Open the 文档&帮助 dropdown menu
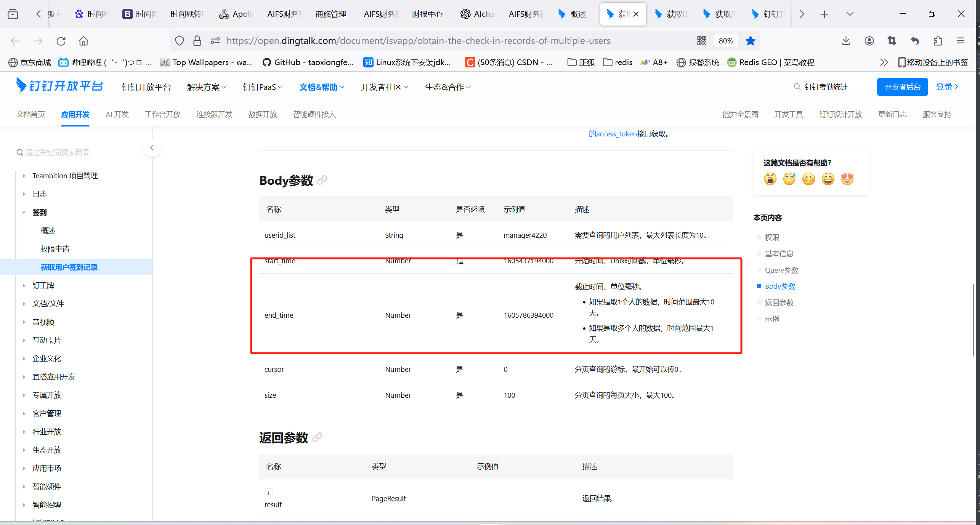This screenshot has height=525, width=980. tap(322, 87)
